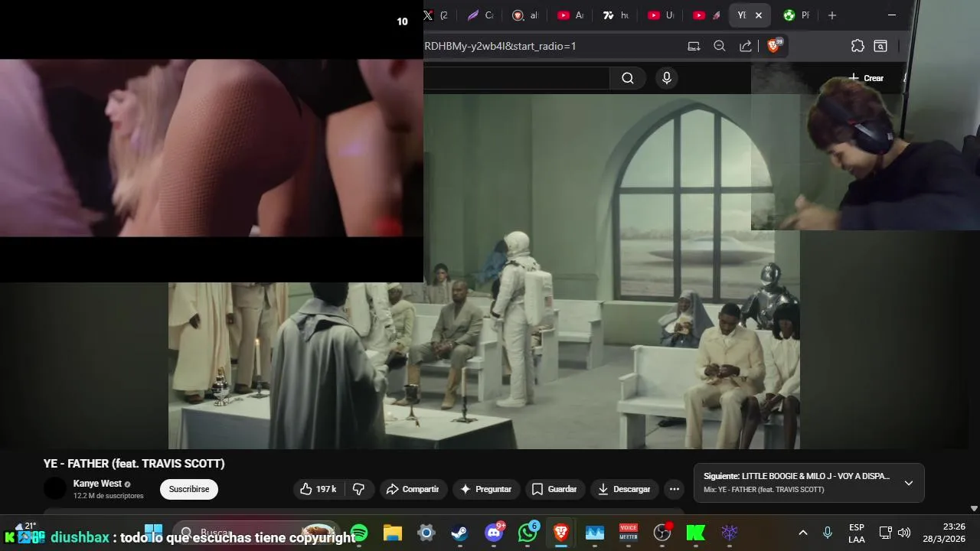Switch to the X (Twitter) tab
This screenshot has height=551, width=980.
click(x=436, y=15)
